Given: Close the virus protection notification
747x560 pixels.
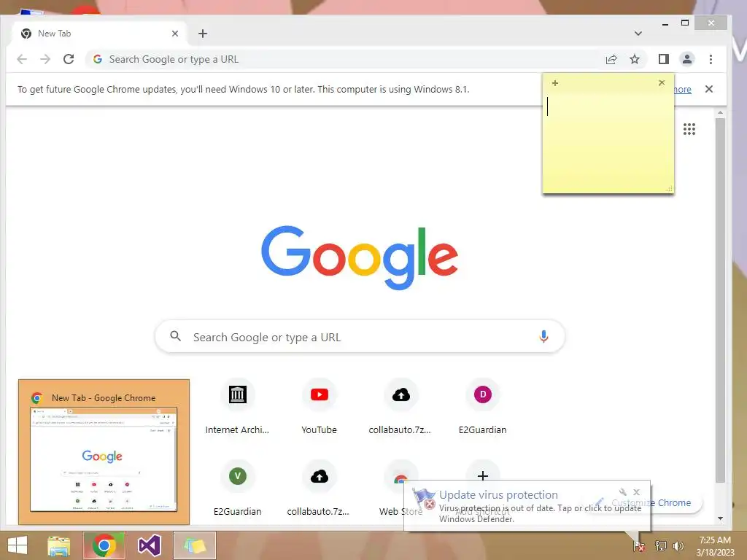Looking at the screenshot, I should [x=636, y=492].
